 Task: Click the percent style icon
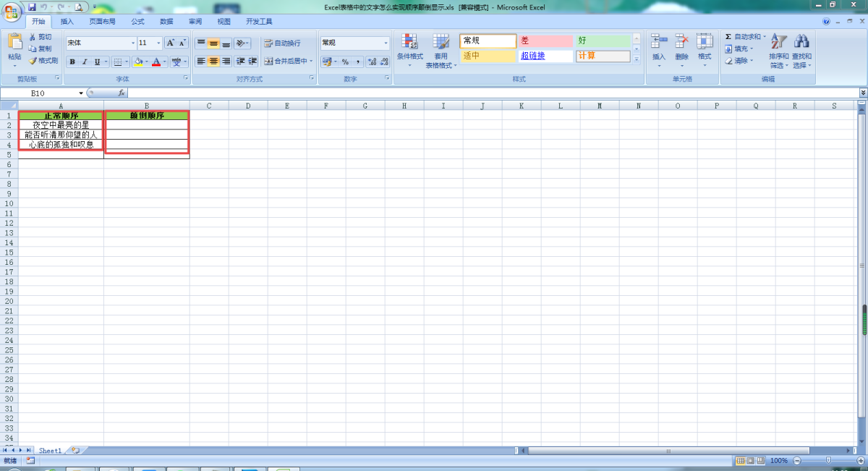tap(345, 61)
